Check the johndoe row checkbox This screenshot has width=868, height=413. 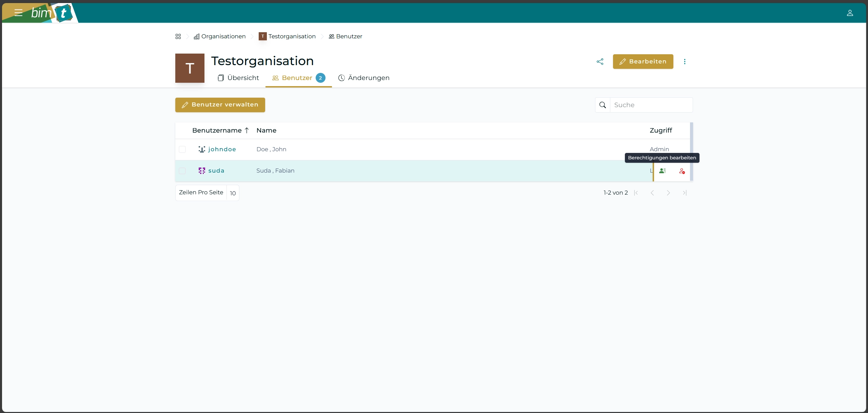[182, 149]
